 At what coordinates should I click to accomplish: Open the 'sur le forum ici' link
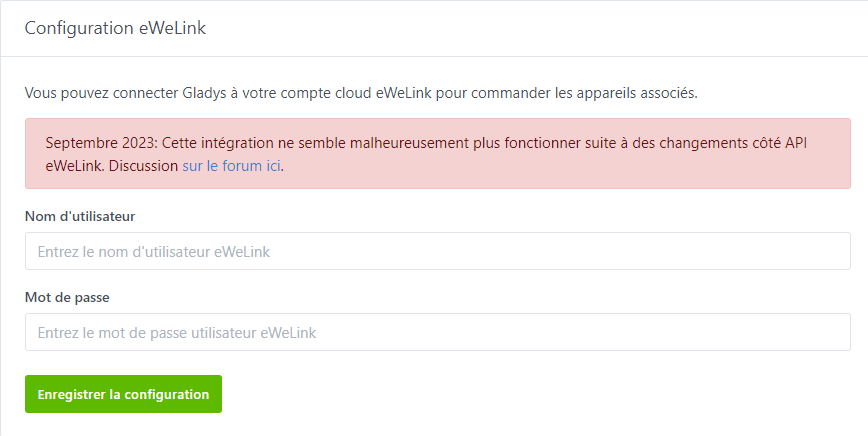point(232,165)
